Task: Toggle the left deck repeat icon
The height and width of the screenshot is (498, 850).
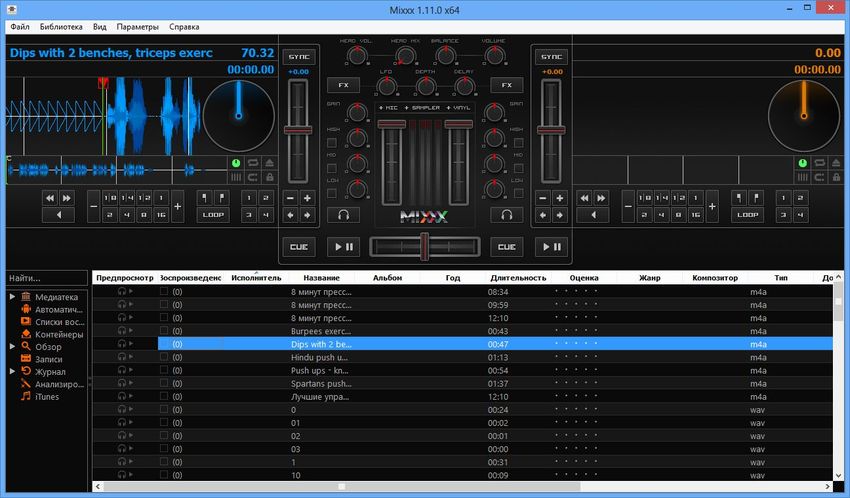Action: (x=252, y=162)
